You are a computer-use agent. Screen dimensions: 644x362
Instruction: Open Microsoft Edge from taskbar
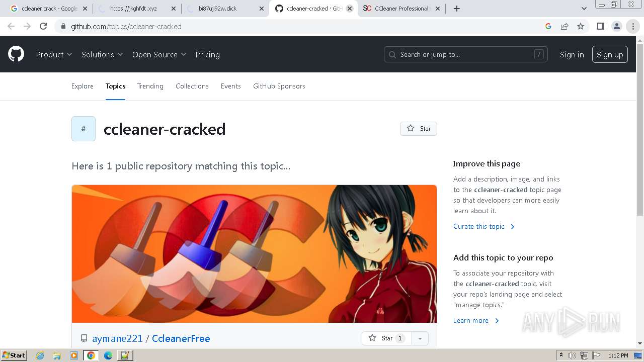coord(108,355)
